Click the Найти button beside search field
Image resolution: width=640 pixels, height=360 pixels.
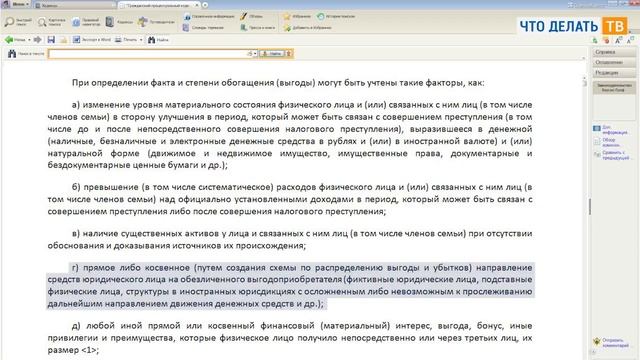pos(272,53)
